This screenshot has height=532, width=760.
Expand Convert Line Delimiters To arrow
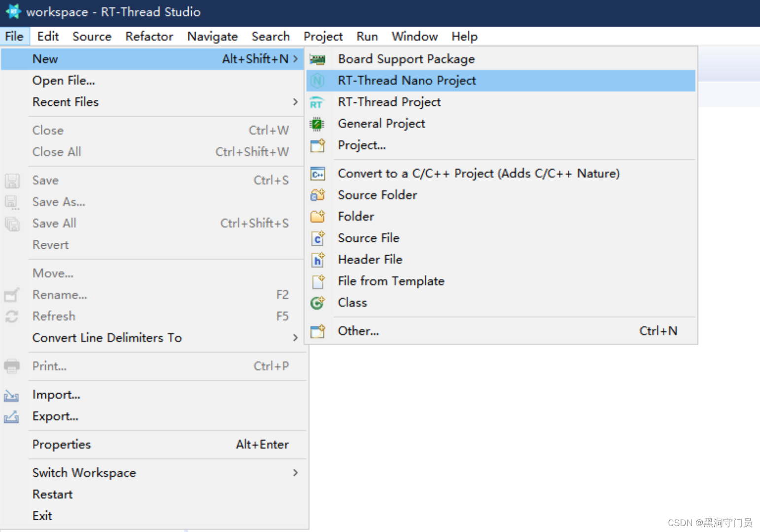(295, 337)
